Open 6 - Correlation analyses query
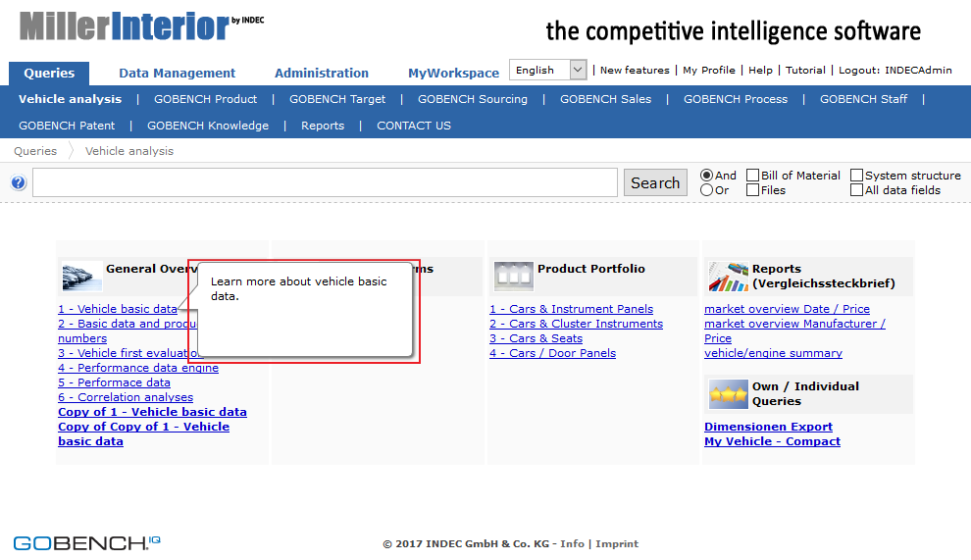Viewport: 971px width, 560px height. [x=126, y=398]
